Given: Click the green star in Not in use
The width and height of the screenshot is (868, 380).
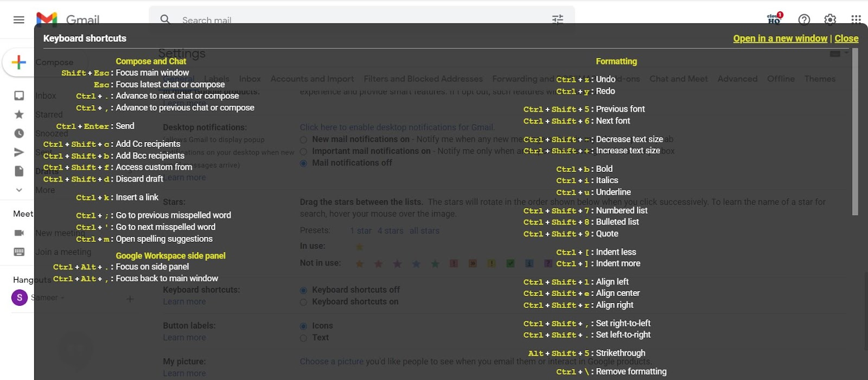Looking at the screenshot, I should (435, 264).
